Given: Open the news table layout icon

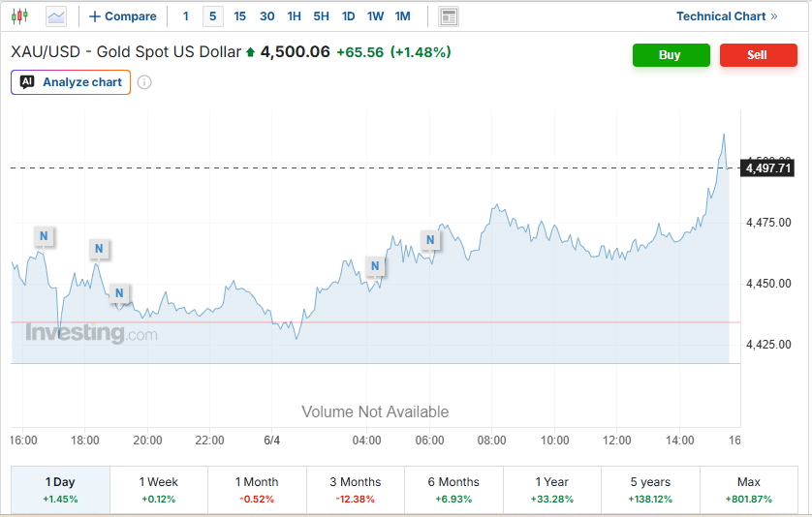Looking at the screenshot, I should [449, 16].
